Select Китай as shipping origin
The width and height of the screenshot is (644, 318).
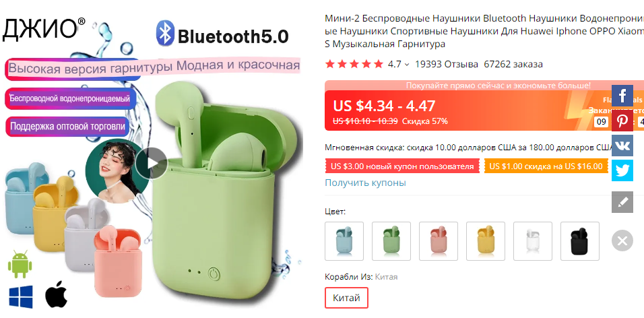pyautogui.click(x=347, y=298)
